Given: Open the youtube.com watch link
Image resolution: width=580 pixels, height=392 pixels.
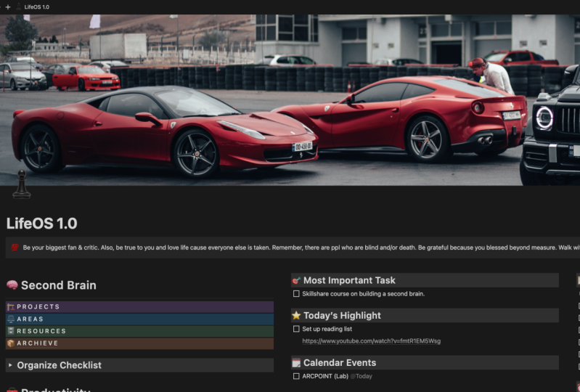Looking at the screenshot, I should (x=372, y=341).
